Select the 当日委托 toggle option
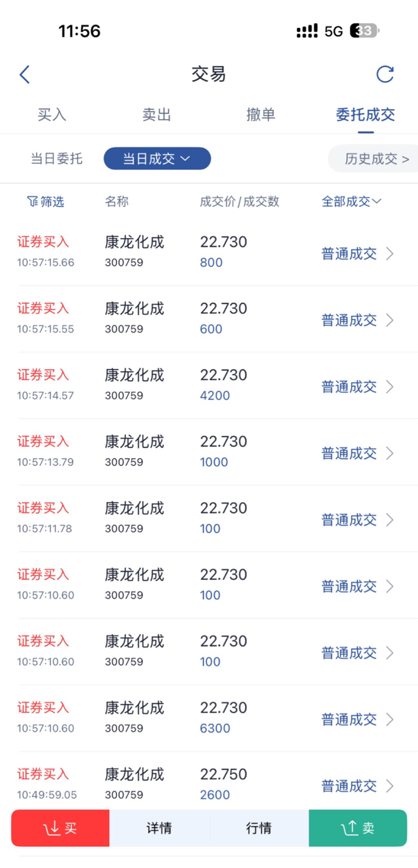Viewport: 418px width, 868px height. click(x=57, y=159)
